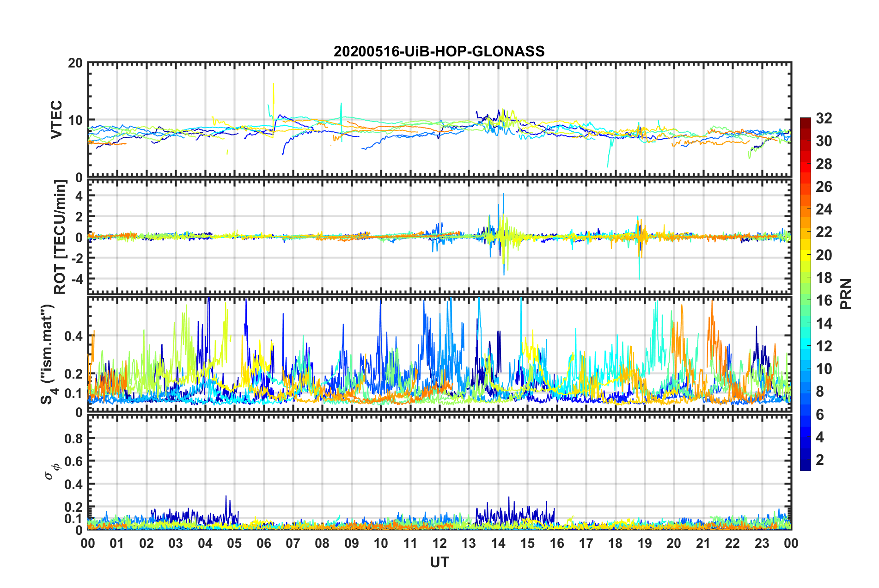Screen dimensions: 879x588
Task: Click the S4 ("ism.mat") axis label
Action: 48,355
